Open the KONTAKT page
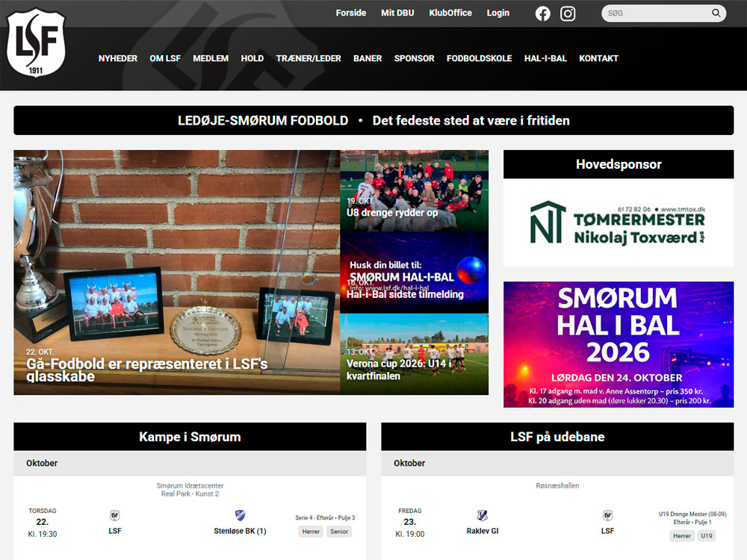This screenshot has width=747, height=560. [598, 58]
